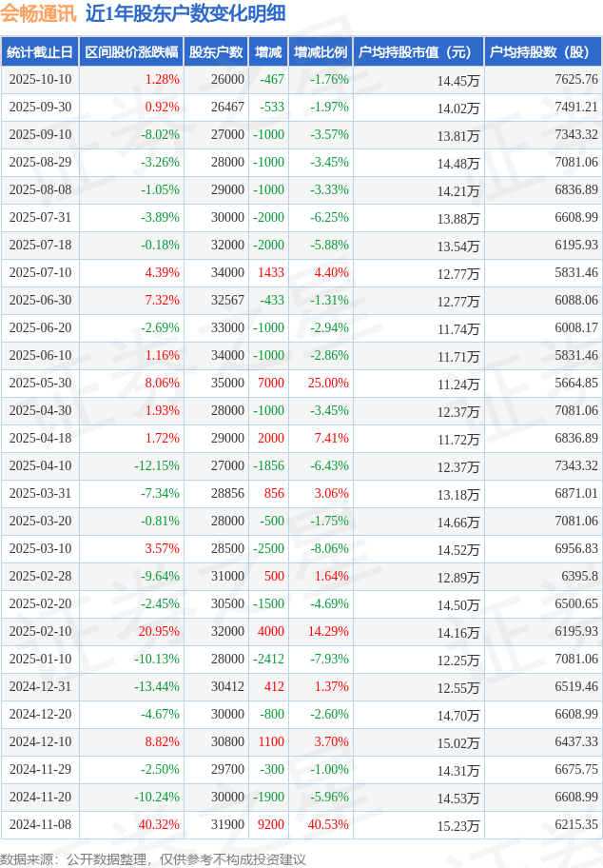The height and width of the screenshot is (868, 603).
Task: Click the 9200 shareholder increase cell
Action: (271, 825)
